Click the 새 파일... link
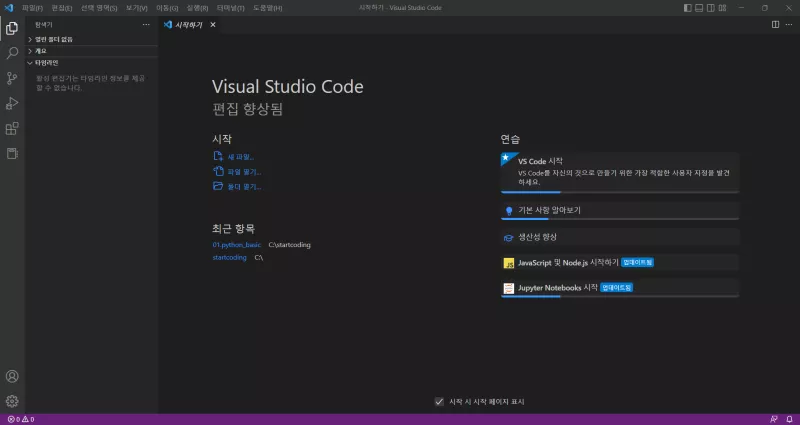The height and width of the screenshot is (425, 800). [x=240, y=157]
